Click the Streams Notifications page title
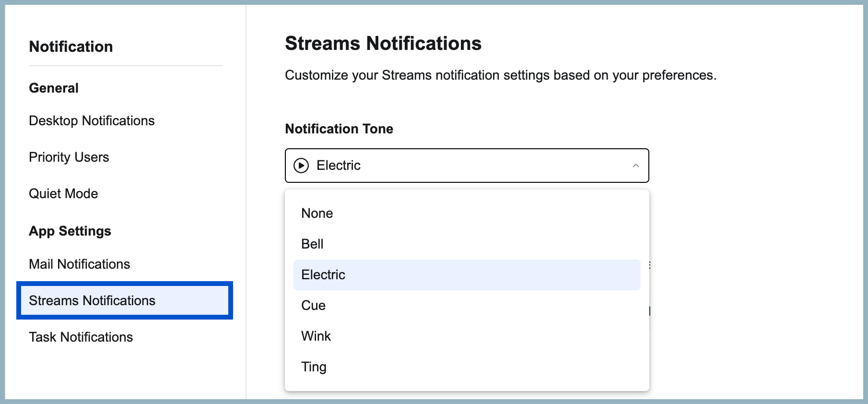 [384, 44]
